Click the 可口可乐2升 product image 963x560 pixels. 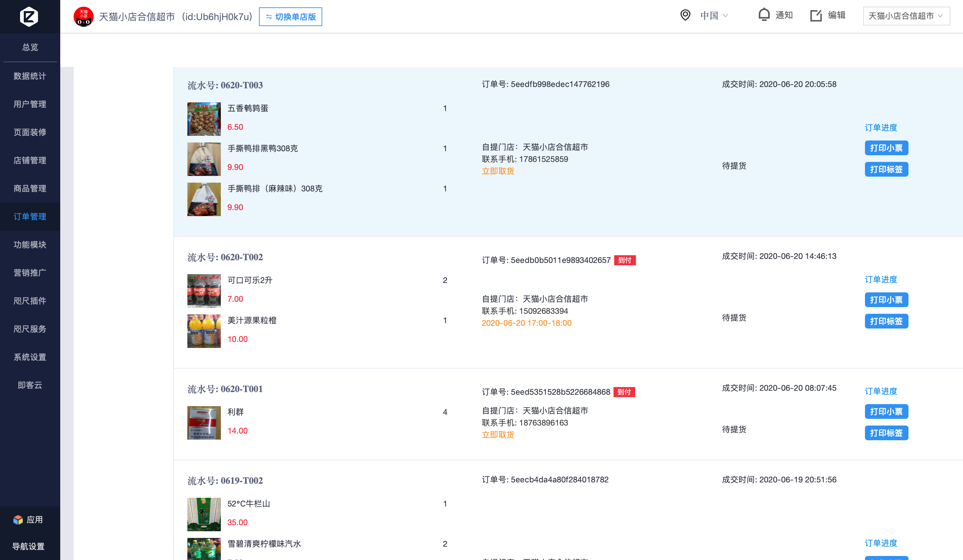click(204, 291)
